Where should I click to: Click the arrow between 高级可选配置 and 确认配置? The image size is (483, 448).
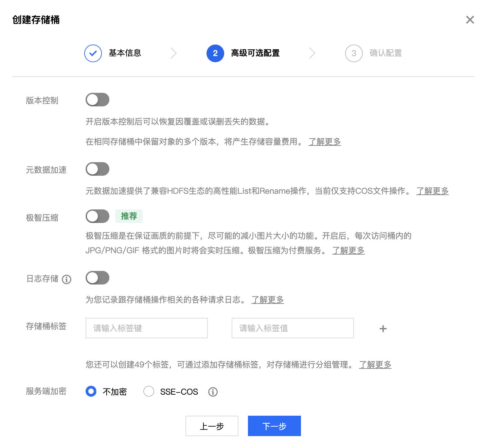pos(312,53)
